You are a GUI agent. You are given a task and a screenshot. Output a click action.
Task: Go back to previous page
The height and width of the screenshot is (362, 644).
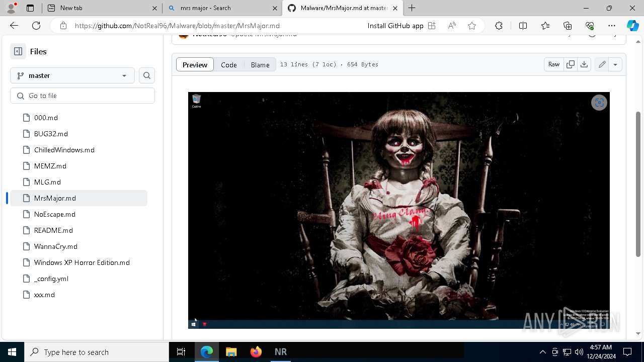(x=14, y=26)
